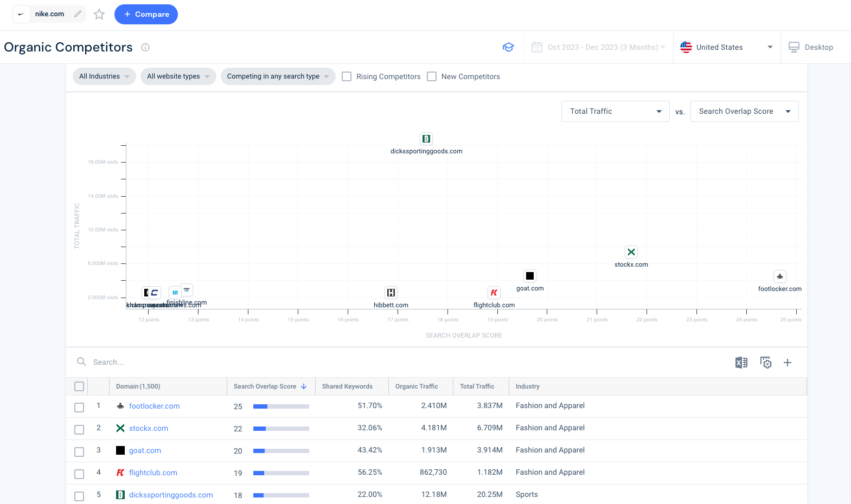Open the Search Overlap Score axis dropdown
Screen dimensions: 851x504
point(744,111)
